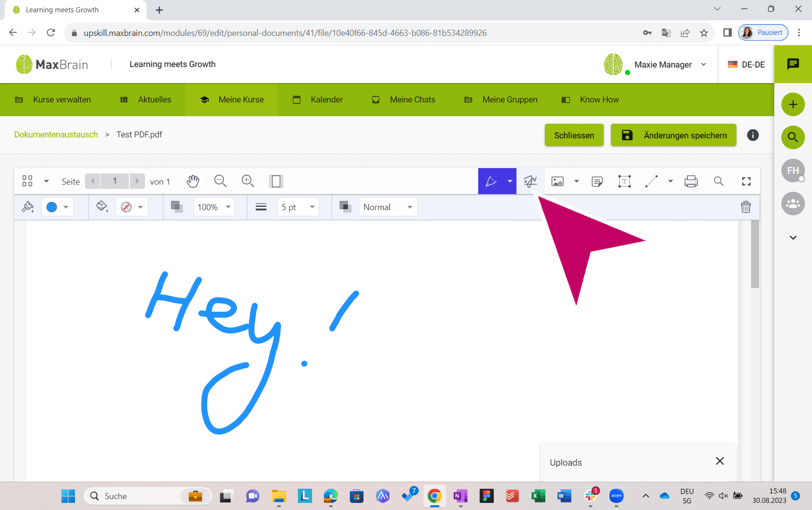The height and width of the screenshot is (510, 812).
Task: Click the green sidebar search button
Action: pyautogui.click(x=793, y=137)
